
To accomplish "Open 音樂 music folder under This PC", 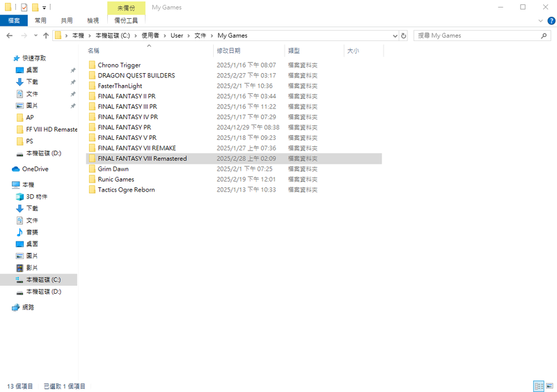I will coord(32,232).
